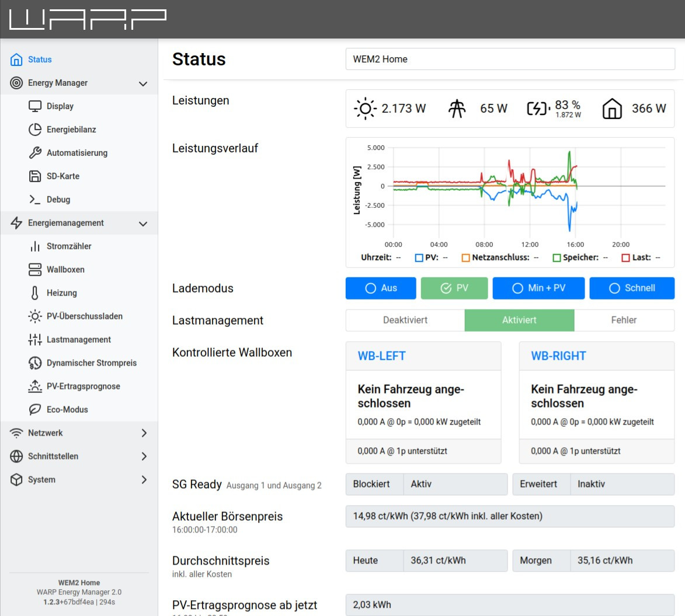Expand the System sidebar section
This screenshot has height=616, width=685.
pos(144,480)
